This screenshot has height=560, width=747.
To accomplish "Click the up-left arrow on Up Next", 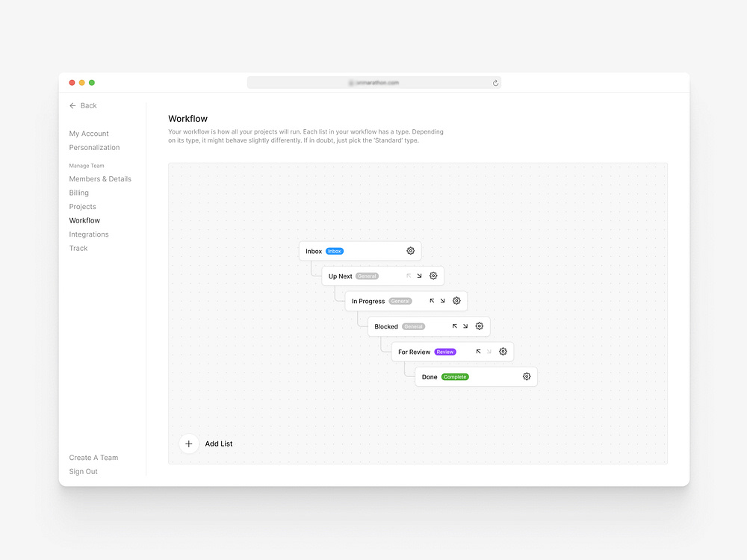I will coord(409,276).
